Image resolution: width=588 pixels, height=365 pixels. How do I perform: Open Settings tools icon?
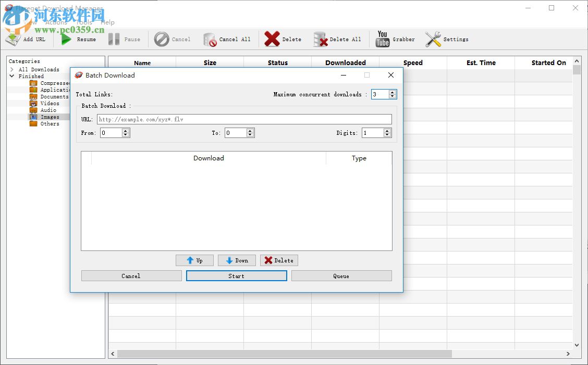click(433, 39)
